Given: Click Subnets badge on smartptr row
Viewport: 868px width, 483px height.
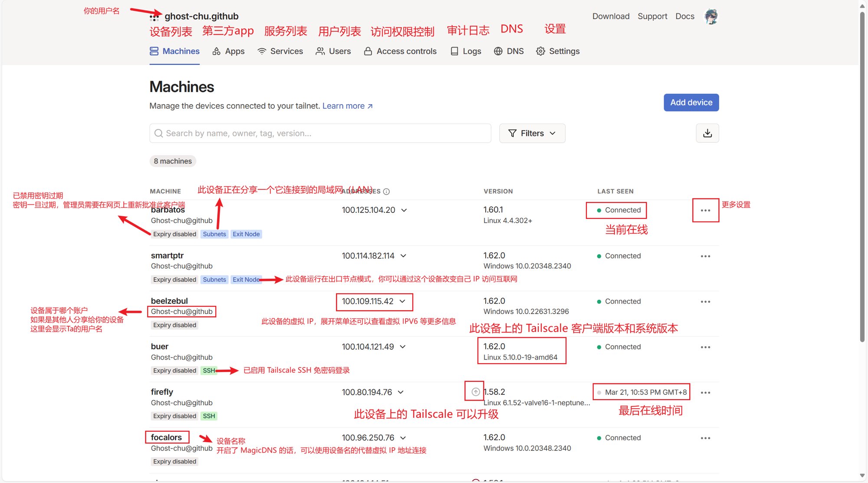Looking at the screenshot, I should click(x=214, y=280).
